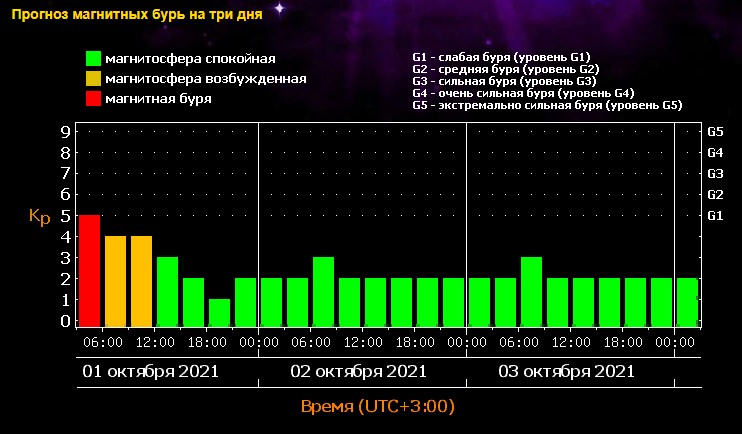Click the green legend color square
The width and height of the screenshot is (742, 434).
pyautogui.click(x=92, y=59)
